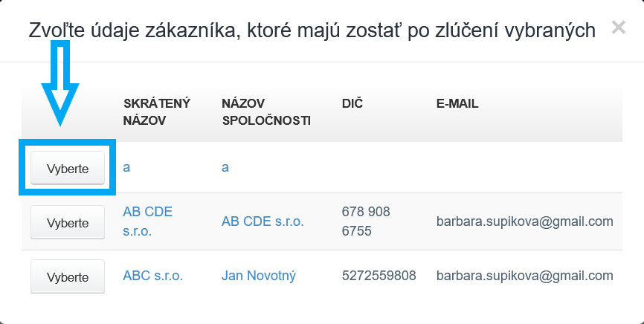This screenshot has width=644, height=324.
Task: Open the ABC s.r.o. short name link
Action: 152,276
